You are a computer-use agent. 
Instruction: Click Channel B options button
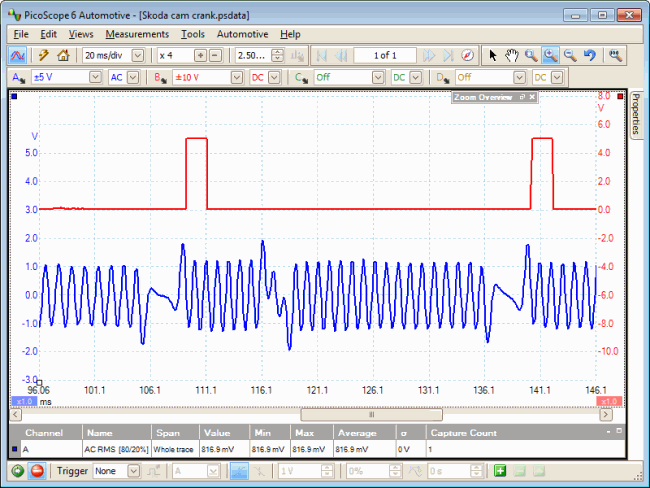[x=161, y=77]
